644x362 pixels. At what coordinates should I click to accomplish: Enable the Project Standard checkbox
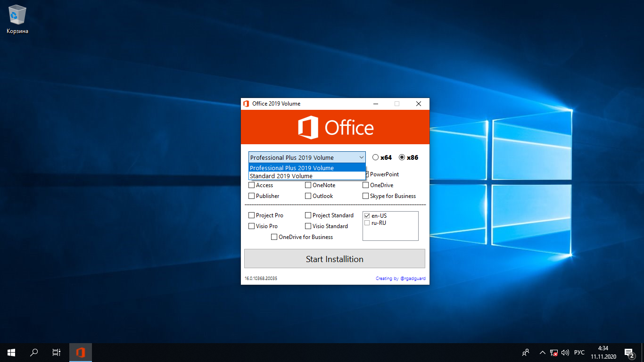point(308,215)
